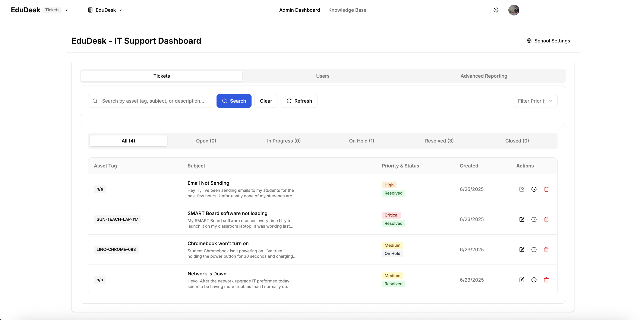644x320 pixels.
Task: Filter to On Hold (1) tickets
Action: [x=361, y=141]
